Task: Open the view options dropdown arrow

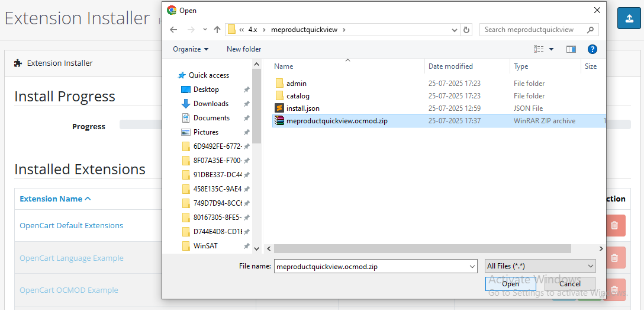Action: [x=551, y=49]
